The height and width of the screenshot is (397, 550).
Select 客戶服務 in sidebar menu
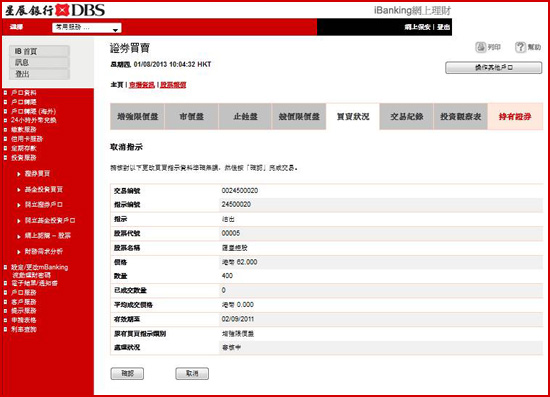coord(23,302)
